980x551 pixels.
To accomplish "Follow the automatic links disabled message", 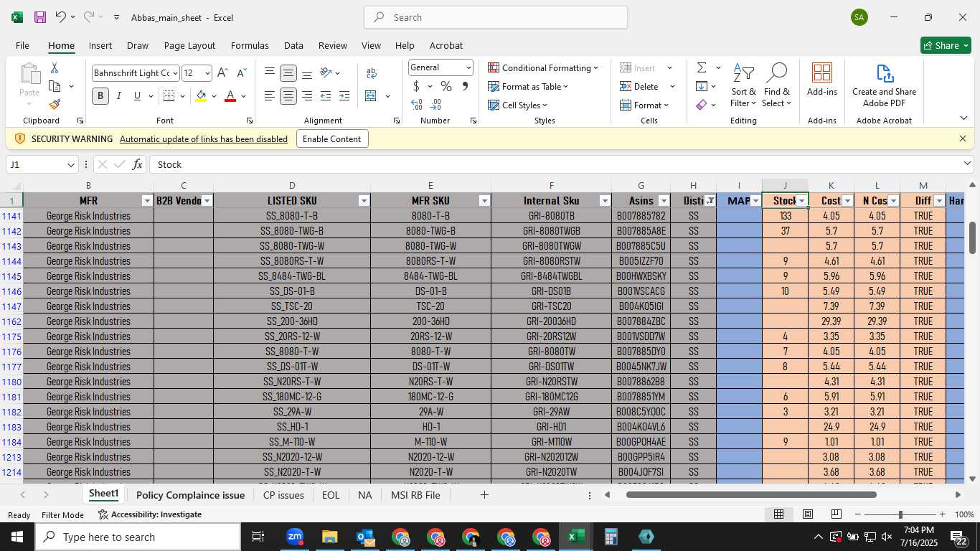I will tap(204, 139).
